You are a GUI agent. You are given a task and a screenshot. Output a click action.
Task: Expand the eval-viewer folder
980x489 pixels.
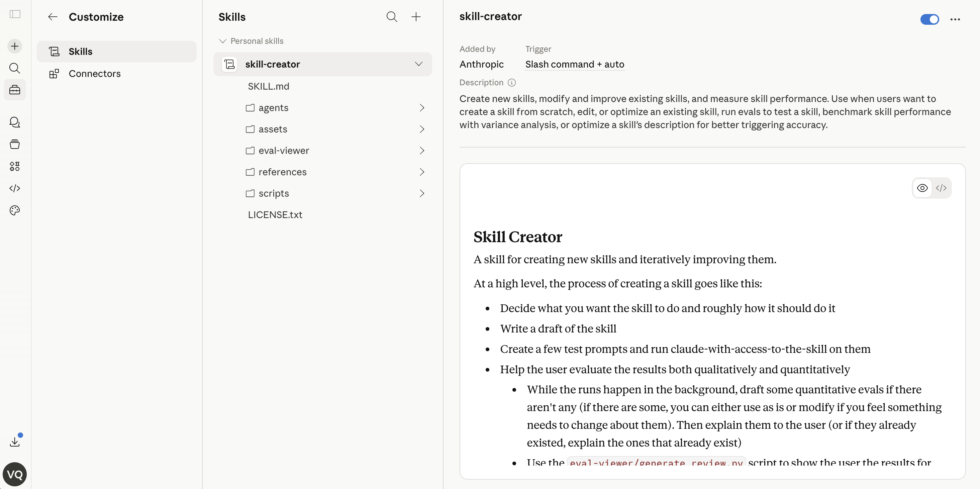pyautogui.click(x=421, y=151)
